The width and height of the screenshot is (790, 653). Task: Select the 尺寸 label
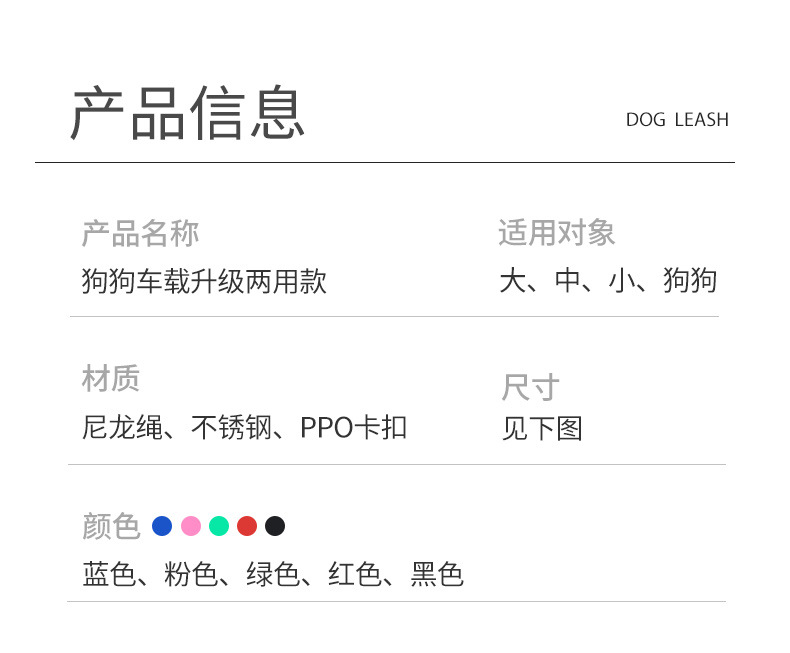tap(531, 388)
